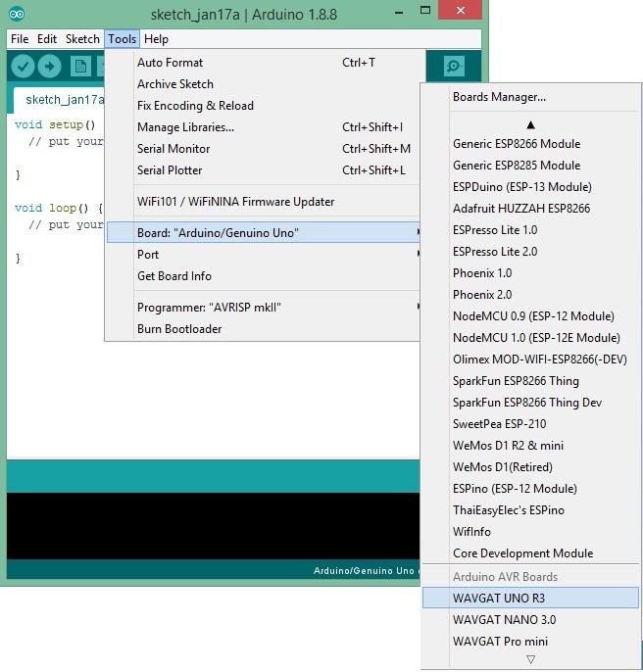Select Generic ESP8266 Module board
The height and width of the screenshot is (672, 643).
pos(530,144)
